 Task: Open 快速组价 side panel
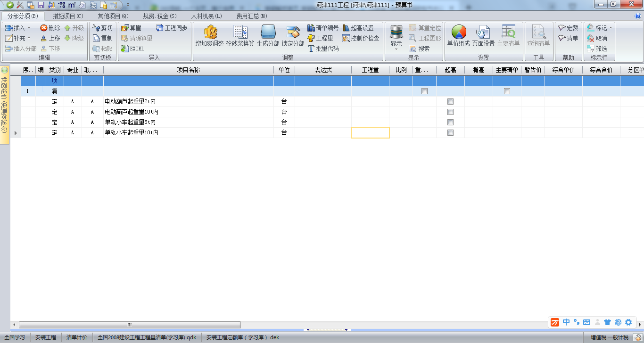pyautogui.click(x=5, y=105)
